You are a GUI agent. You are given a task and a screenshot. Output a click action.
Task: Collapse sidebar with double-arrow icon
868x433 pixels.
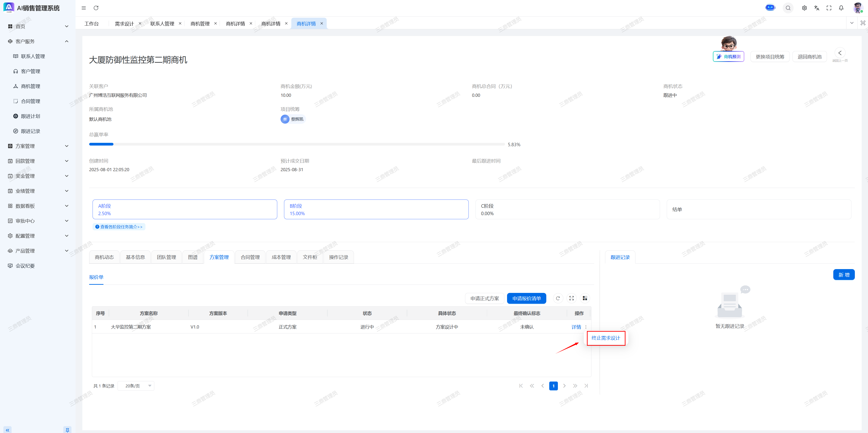[x=7, y=430]
